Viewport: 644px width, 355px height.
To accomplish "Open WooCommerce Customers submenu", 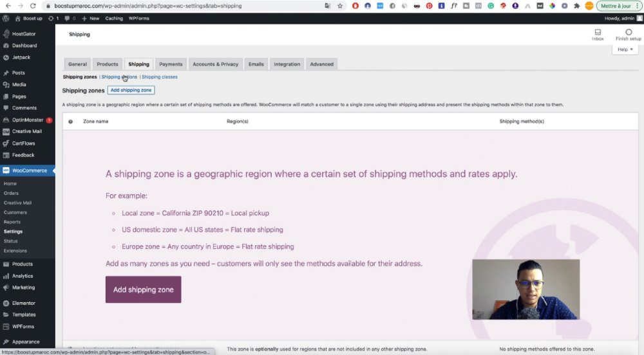I will (x=15, y=212).
